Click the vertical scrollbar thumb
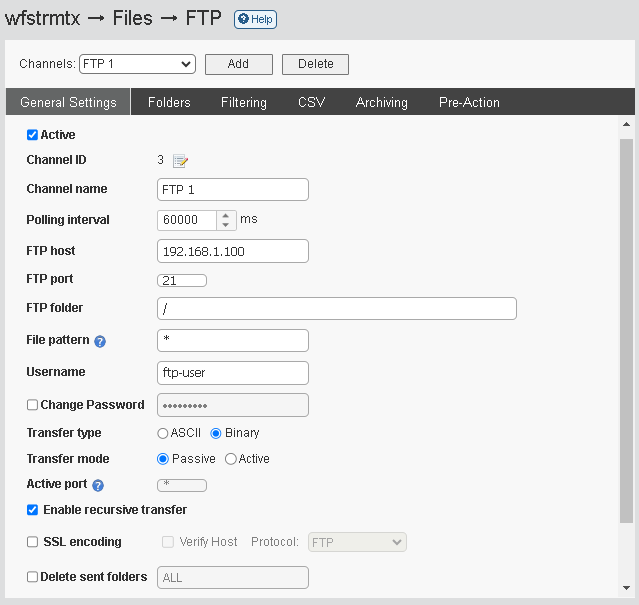Viewport: 639px width, 605px height. tap(626, 330)
